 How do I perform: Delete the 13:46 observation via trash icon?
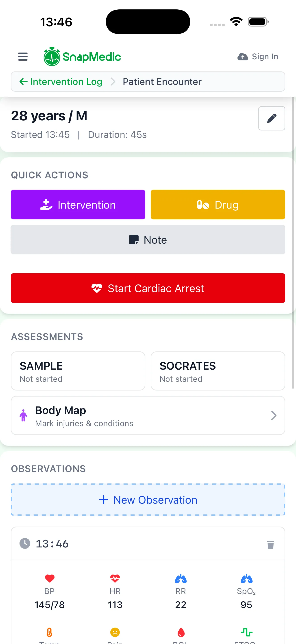(x=270, y=544)
